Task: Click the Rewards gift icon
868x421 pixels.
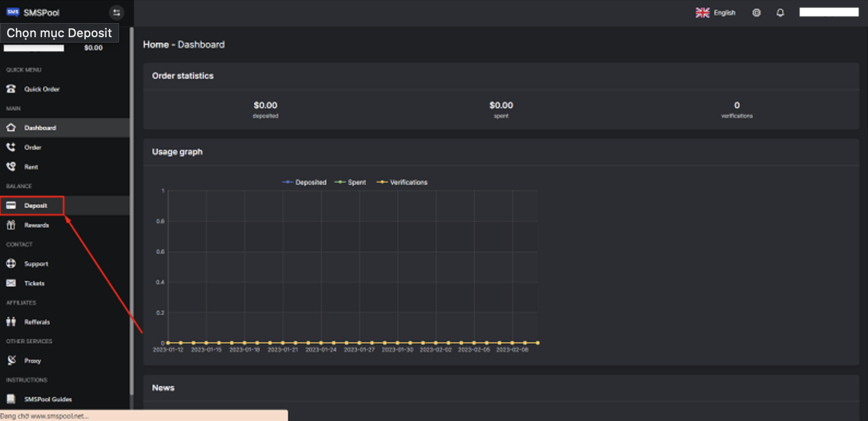Action: [11, 225]
